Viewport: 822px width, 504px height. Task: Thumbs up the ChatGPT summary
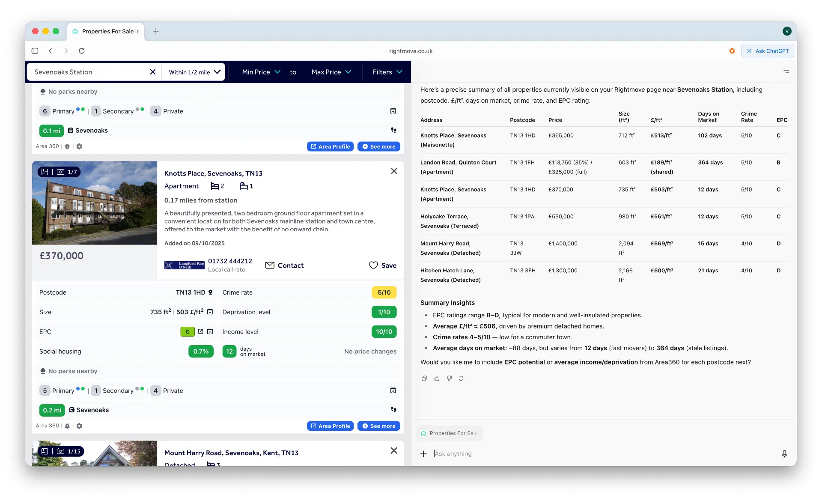[x=437, y=379]
